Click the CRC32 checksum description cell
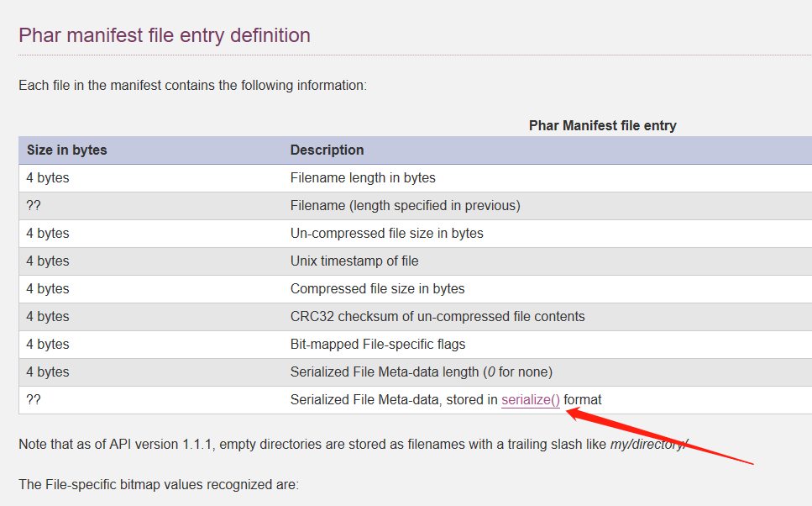Image resolution: width=812 pixels, height=506 pixels. coord(437,317)
